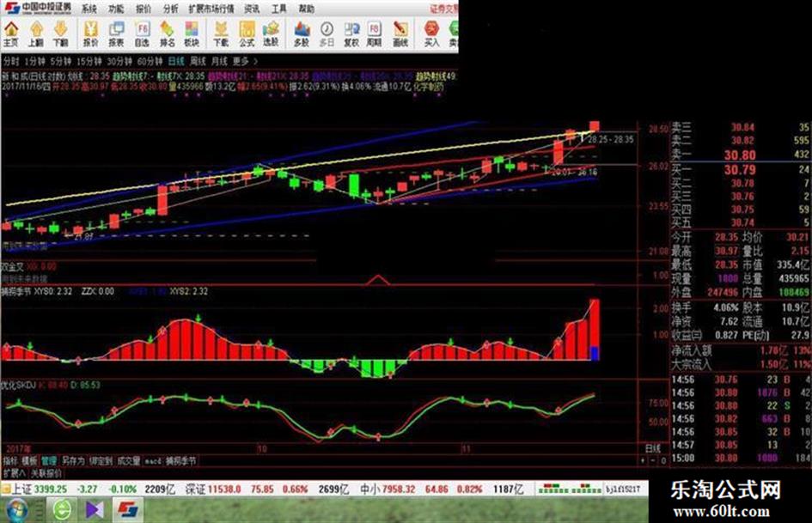This screenshot has width=812, height=523.
Task: Click the 证券交易 trading link at top right
Action: (x=444, y=9)
